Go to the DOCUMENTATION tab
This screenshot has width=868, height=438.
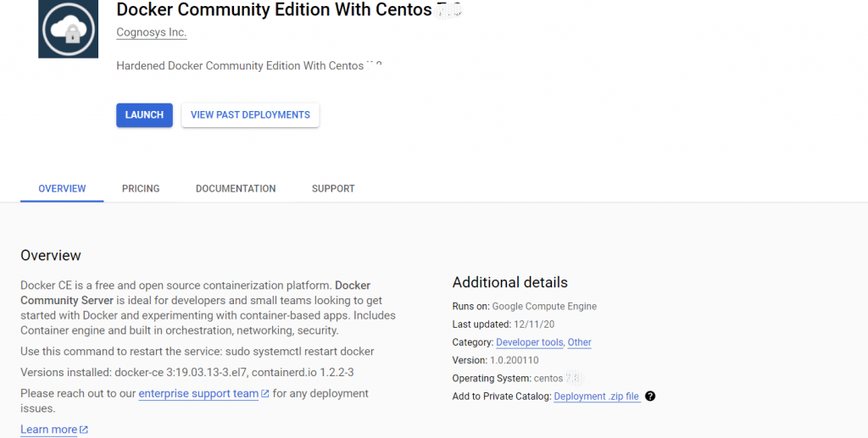point(236,189)
